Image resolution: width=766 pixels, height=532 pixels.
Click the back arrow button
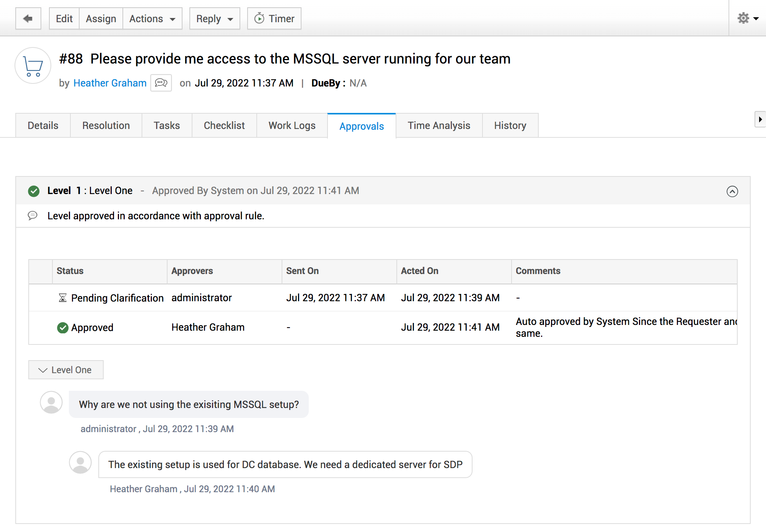tap(28, 18)
